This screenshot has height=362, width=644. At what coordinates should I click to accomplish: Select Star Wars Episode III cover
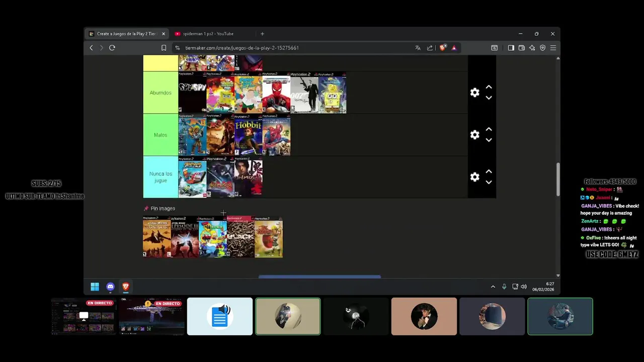click(x=185, y=237)
